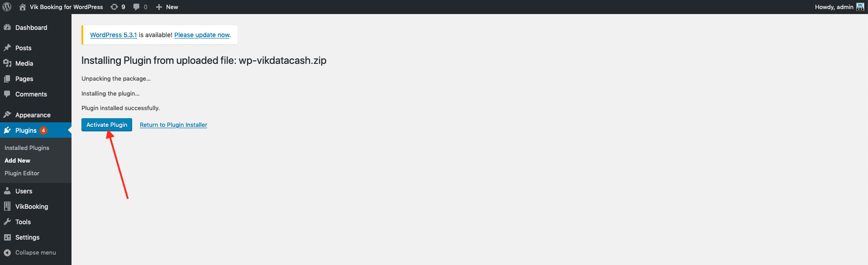Open the WordPress 5.3.1 link

[x=114, y=35]
